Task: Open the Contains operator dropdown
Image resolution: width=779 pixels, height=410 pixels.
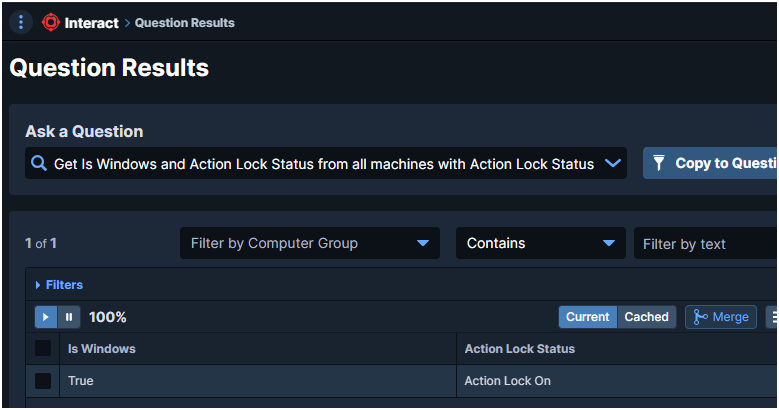Action: coord(540,243)
